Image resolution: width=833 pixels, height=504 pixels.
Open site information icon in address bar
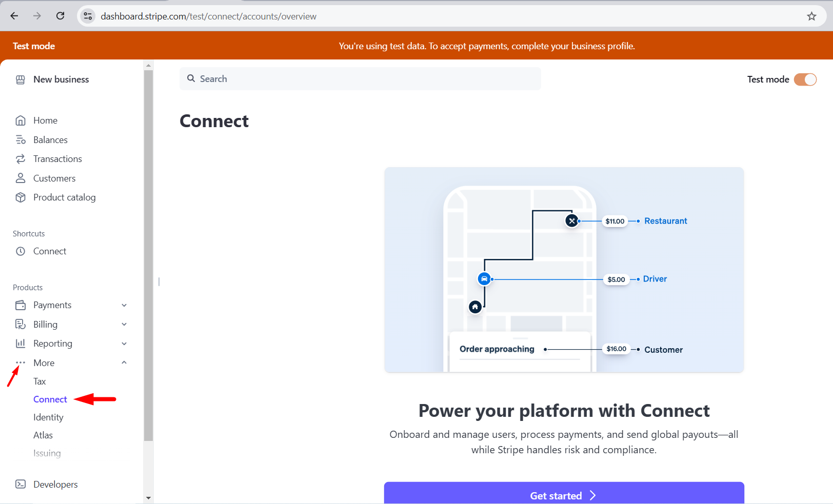[88, 16]
